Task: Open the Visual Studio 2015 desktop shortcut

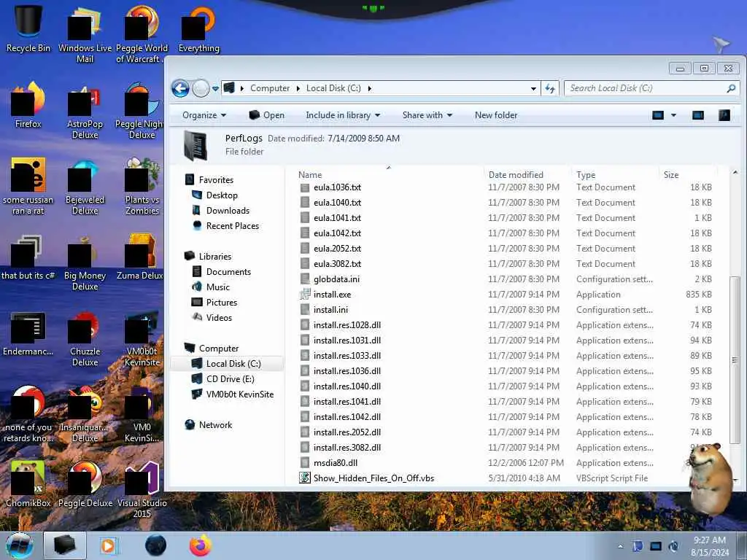Action: click(x=142, y=489)
